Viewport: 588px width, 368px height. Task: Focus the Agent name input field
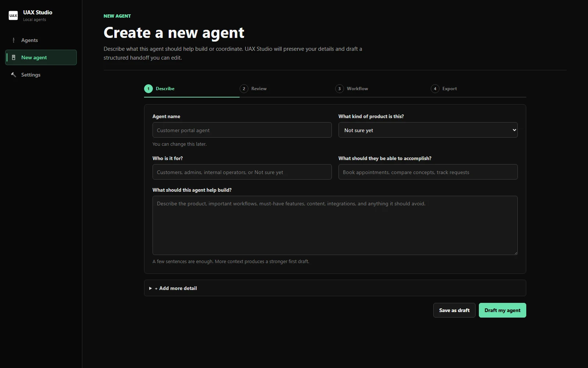pyautogui.click(x=242, y=130)
